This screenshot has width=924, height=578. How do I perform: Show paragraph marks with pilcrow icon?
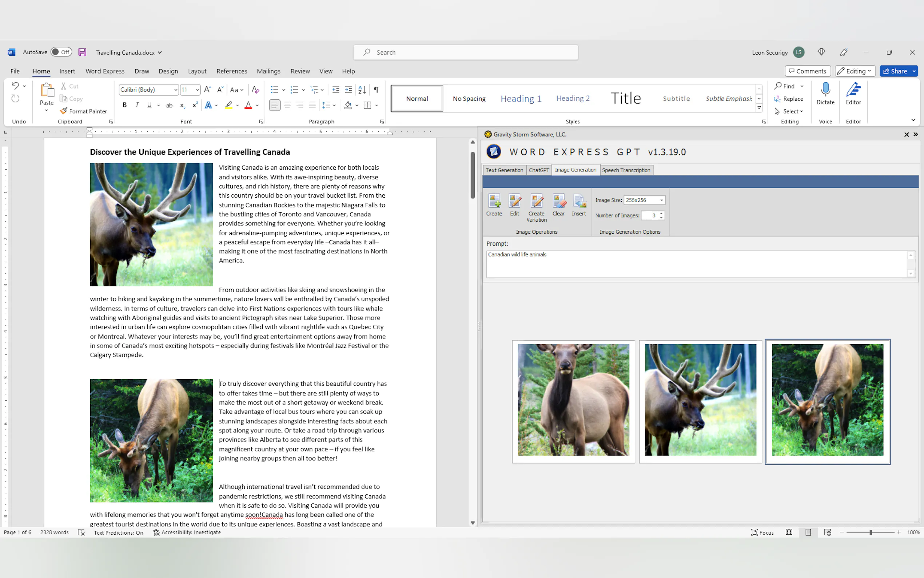376,90
